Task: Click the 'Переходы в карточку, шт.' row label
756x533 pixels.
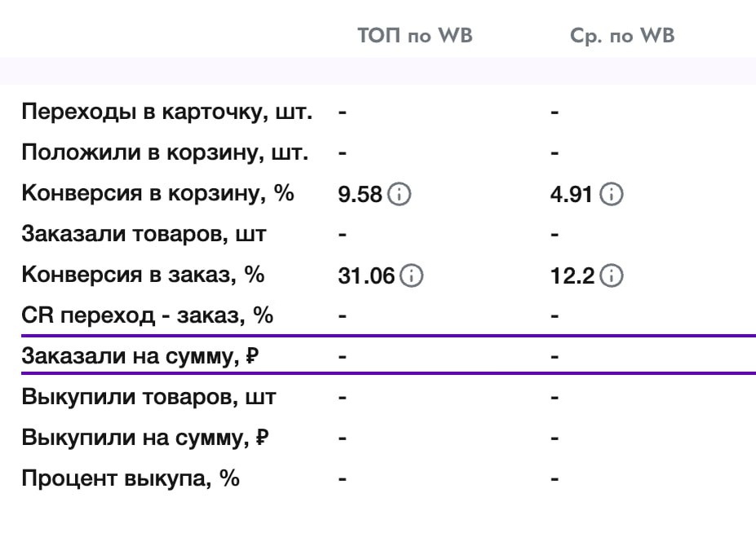Action: pos(166,112)
